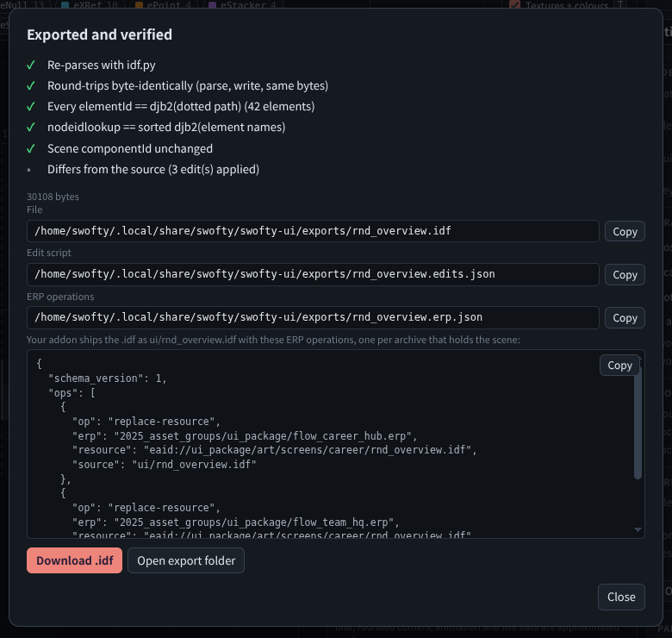672x638 pixels.
Task: Copy the ERP operations file path
Action: point(625,318)
